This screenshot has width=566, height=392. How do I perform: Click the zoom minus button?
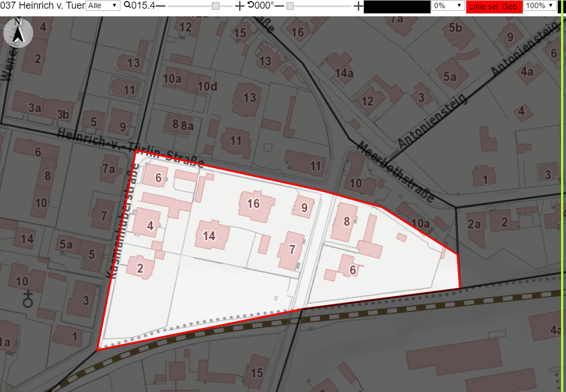coord(161,6)
